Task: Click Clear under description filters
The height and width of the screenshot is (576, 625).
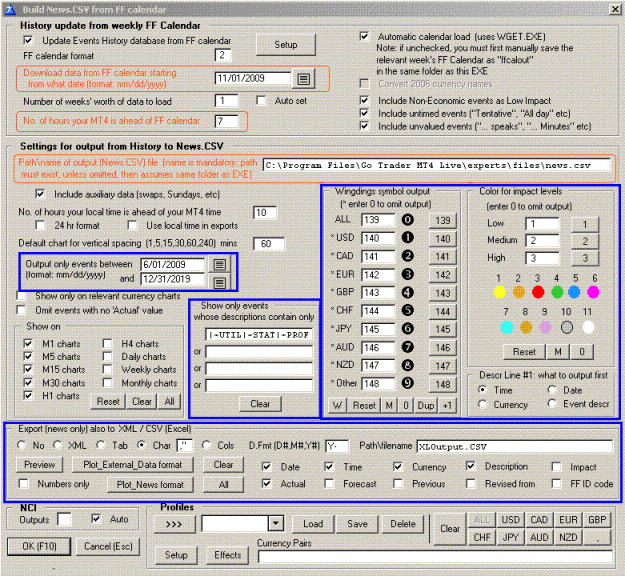Action: [260, 404]
